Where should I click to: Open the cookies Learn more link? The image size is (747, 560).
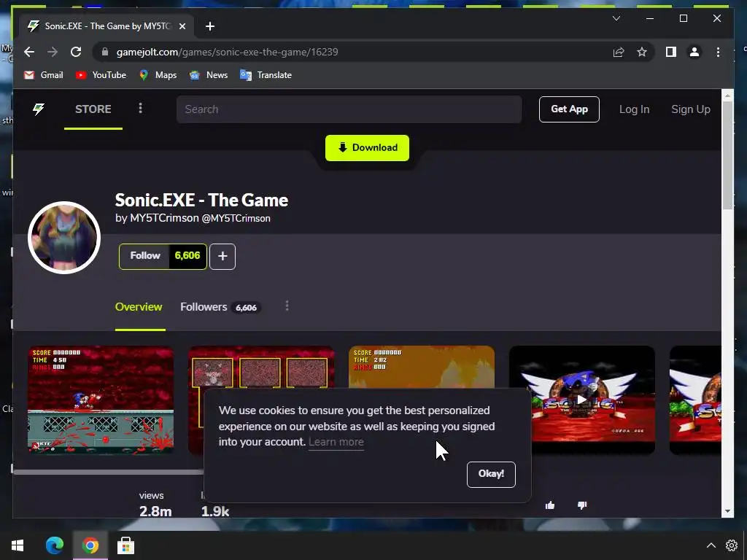[x=336, y=442]
